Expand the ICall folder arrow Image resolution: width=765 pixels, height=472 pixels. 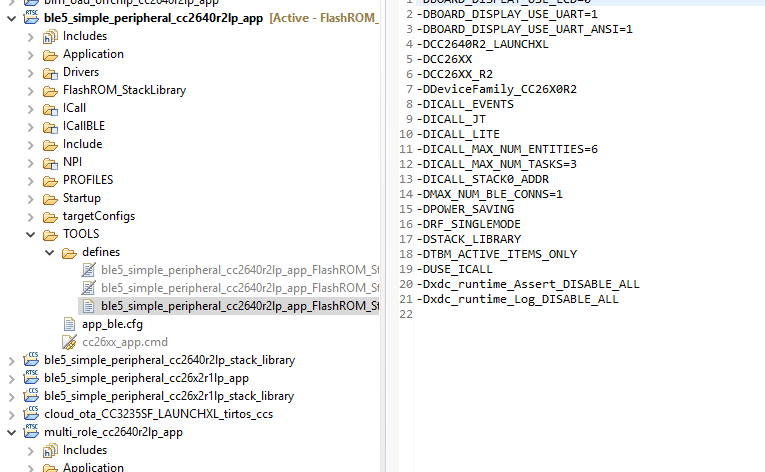click(x=30, y=109)
